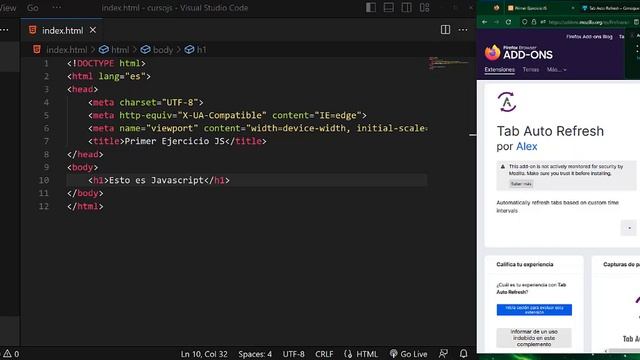Start server with Go Live
The image size is (640, 360).
point(409,354)
